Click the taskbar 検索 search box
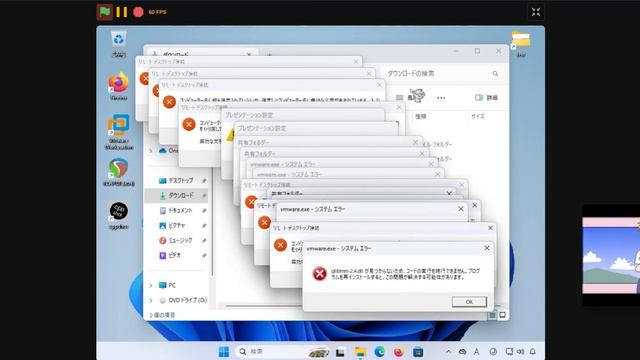Screen dimensions: 640x360 click(284, 352)
